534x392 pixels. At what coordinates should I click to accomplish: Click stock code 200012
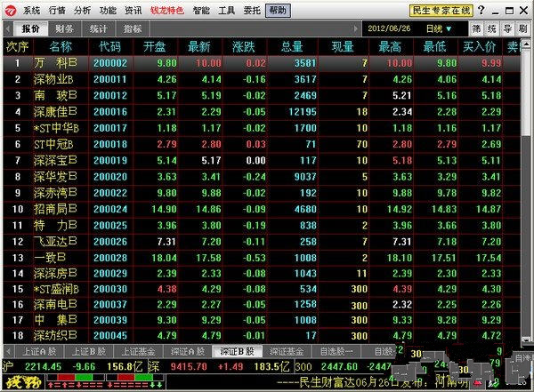(x=110, y=96)
